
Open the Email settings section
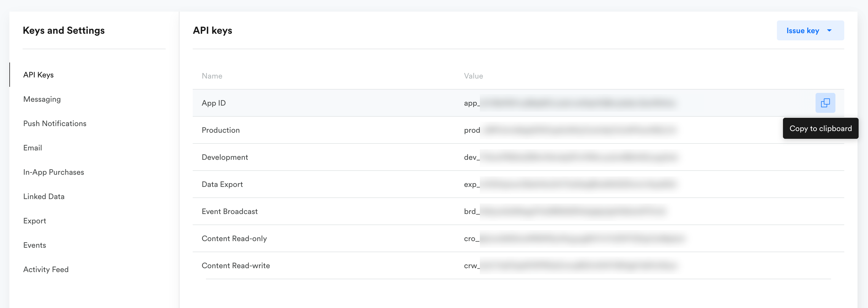point(32,148)
